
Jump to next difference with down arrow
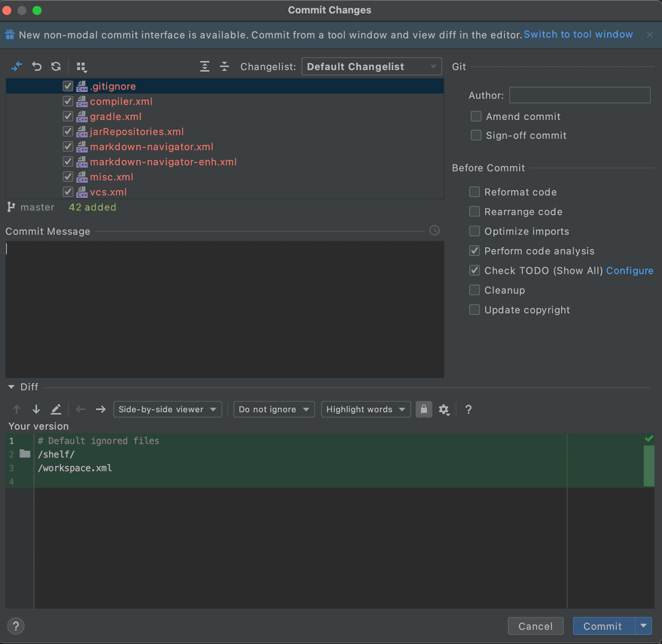36,409
